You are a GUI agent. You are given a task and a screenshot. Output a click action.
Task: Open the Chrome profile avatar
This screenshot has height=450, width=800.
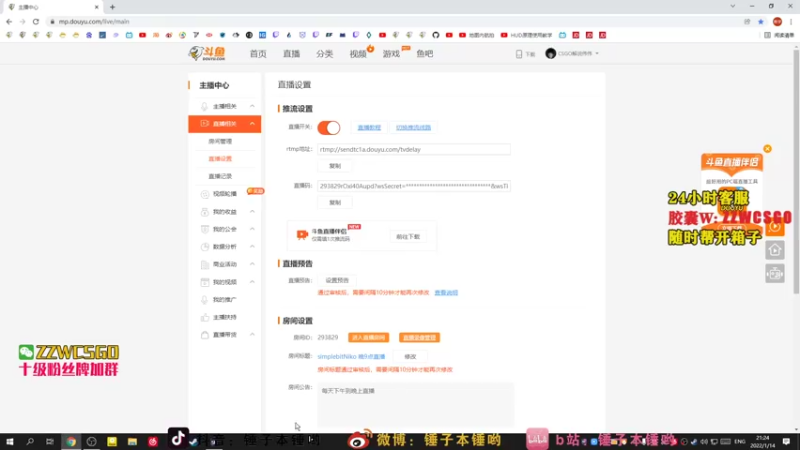777,21
